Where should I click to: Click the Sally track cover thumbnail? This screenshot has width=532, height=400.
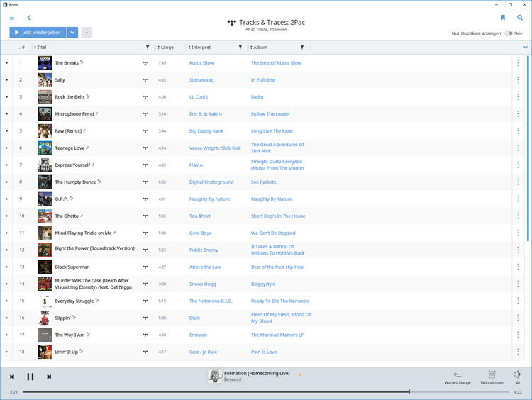[45, 79]
